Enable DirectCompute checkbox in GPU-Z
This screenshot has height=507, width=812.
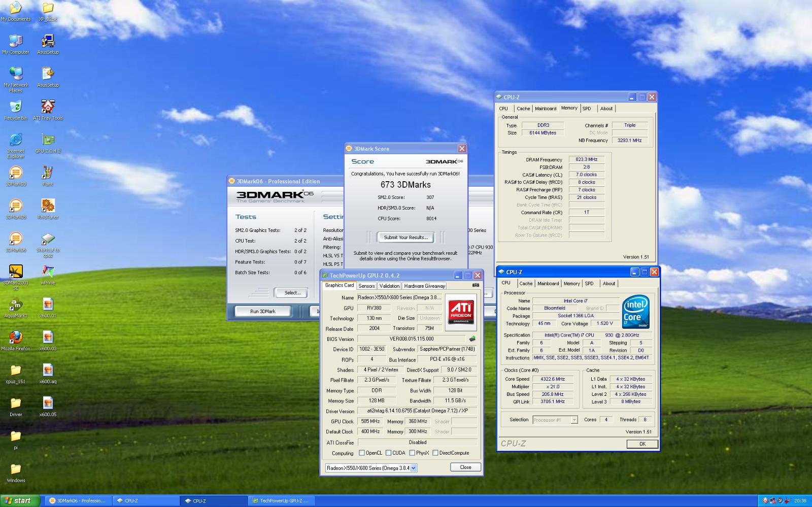[435, 453]
